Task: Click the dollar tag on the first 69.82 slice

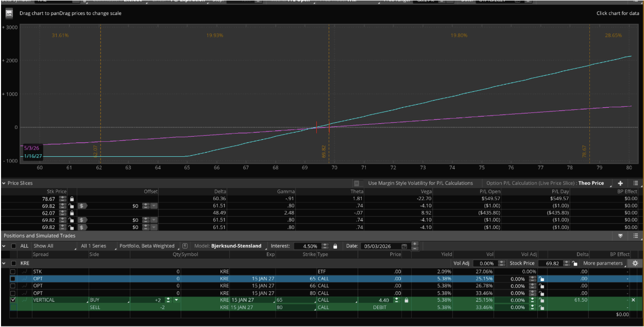Action: (x=81, y=206)
